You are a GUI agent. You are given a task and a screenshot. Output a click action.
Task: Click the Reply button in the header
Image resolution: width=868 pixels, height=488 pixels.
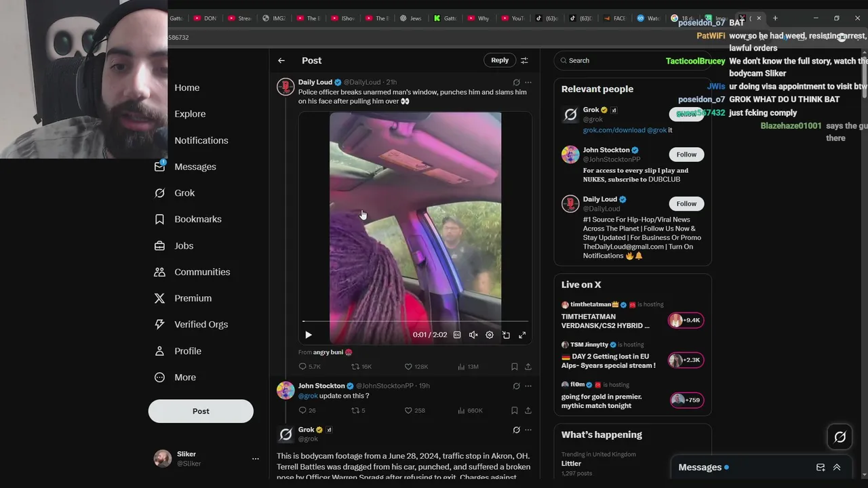(x=500, y=60)
